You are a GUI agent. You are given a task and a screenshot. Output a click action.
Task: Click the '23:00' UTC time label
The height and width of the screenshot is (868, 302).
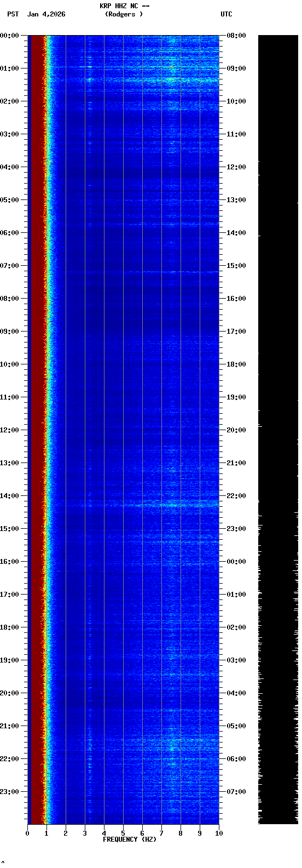pos(236,529)
